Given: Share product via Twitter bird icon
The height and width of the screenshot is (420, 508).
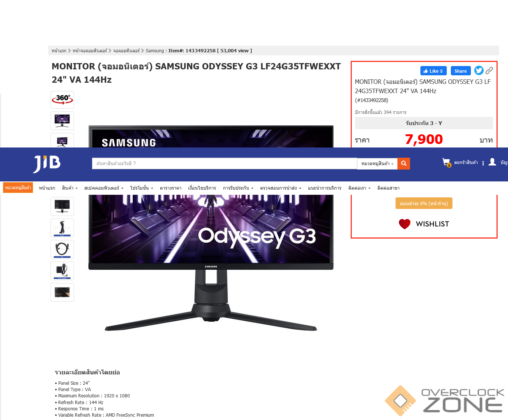Looking at the screenshot, I should coord(479,70).
